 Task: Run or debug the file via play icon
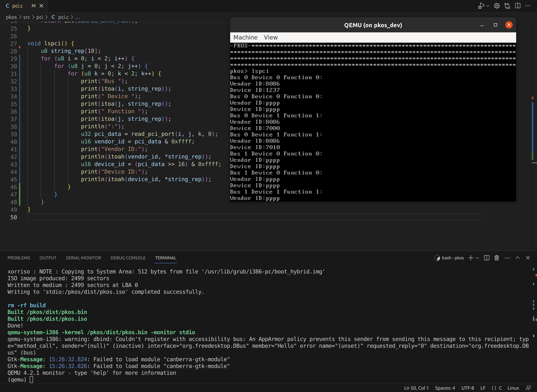pyautogui.click(x=481, y=6)
